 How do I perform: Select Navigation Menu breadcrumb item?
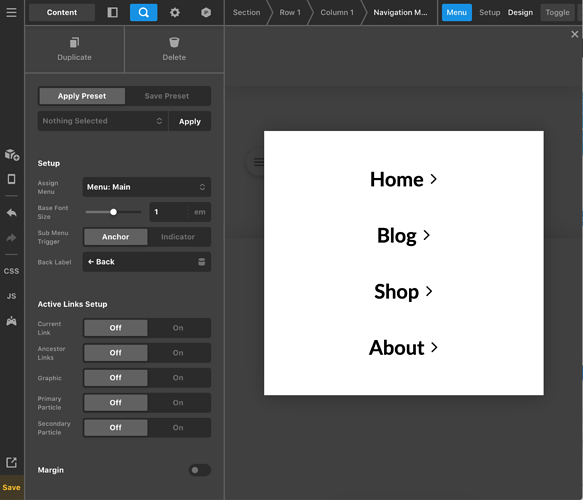400,12
